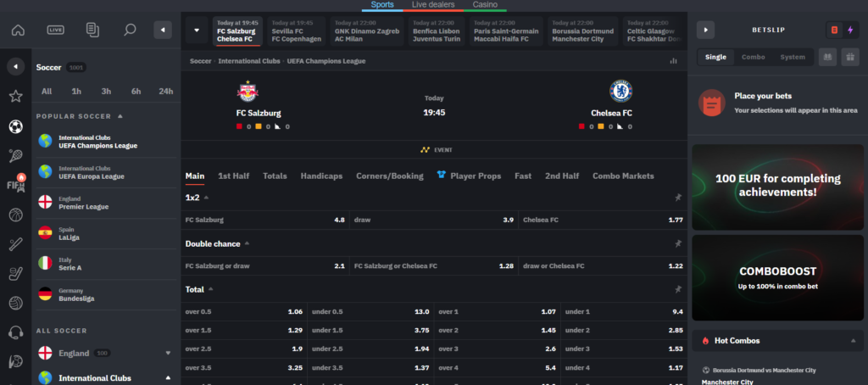
Task: Open the Combo Markets tab
Action: pos(623,176)
